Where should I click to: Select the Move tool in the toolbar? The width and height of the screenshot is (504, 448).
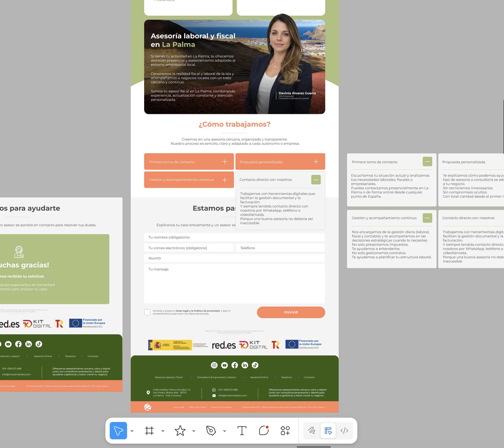118,431
